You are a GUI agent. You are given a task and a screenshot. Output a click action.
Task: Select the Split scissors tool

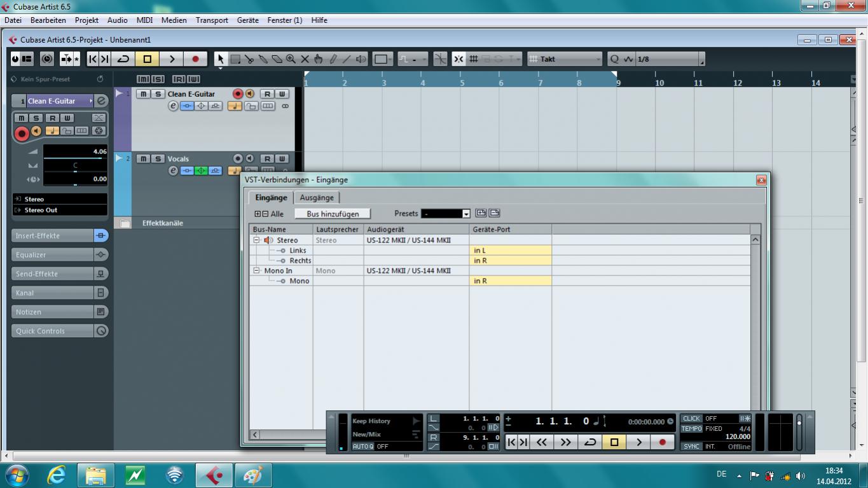(249, 59)
